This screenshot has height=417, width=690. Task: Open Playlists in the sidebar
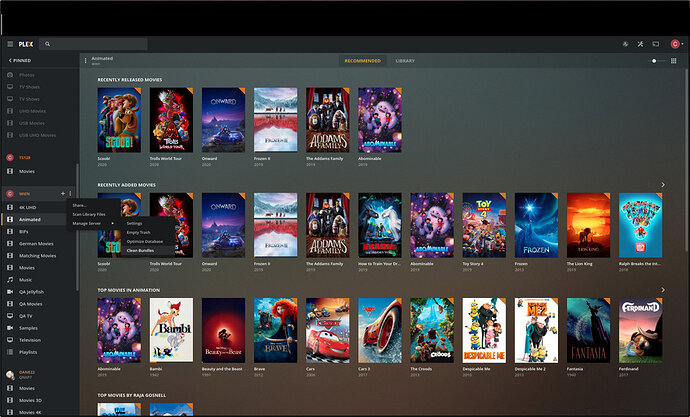click(28, 352)
